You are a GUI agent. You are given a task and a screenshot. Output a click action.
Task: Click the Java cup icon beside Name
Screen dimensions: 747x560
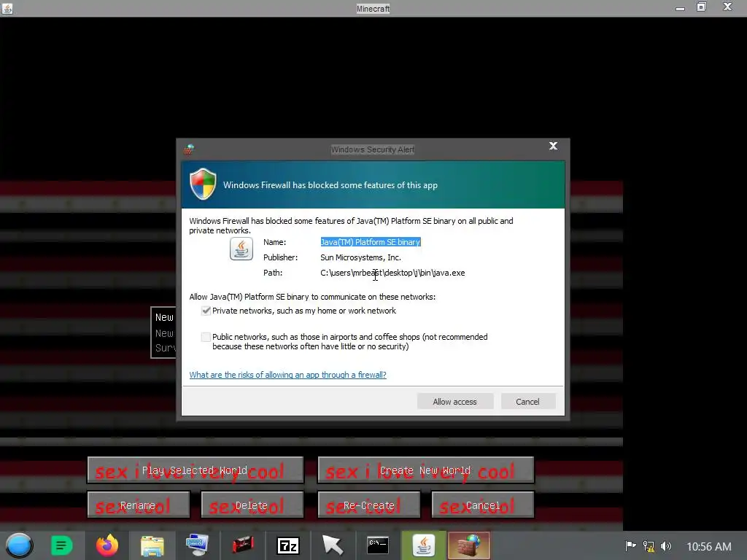tap(241, 249)
